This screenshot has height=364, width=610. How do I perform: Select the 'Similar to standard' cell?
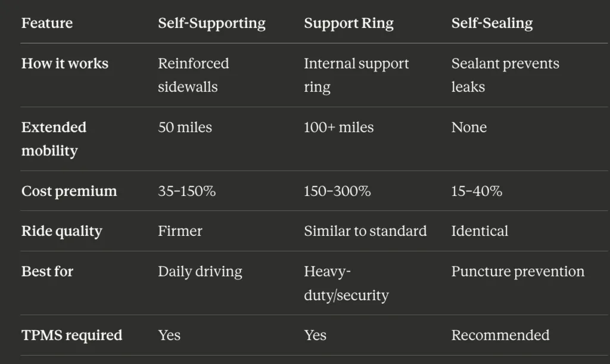[x=365, y=231]
